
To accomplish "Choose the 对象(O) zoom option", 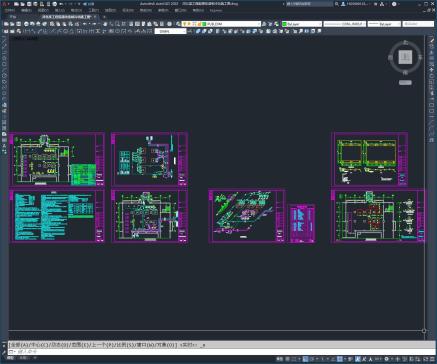I will pyautogui.click(x=166, y=345).
